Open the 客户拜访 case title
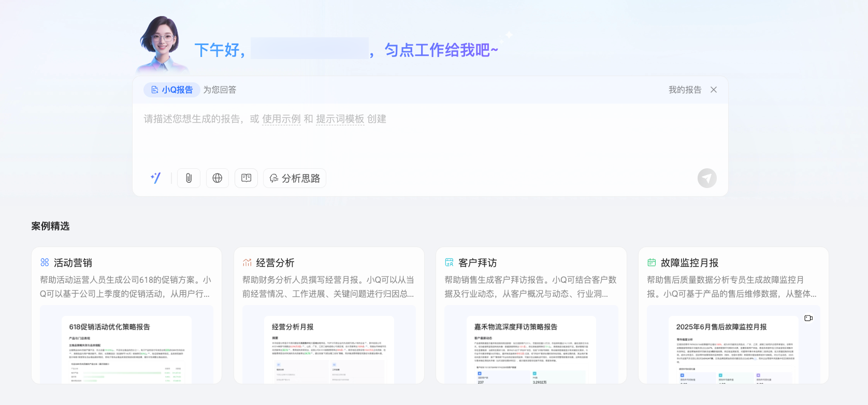 click(478, 263)
